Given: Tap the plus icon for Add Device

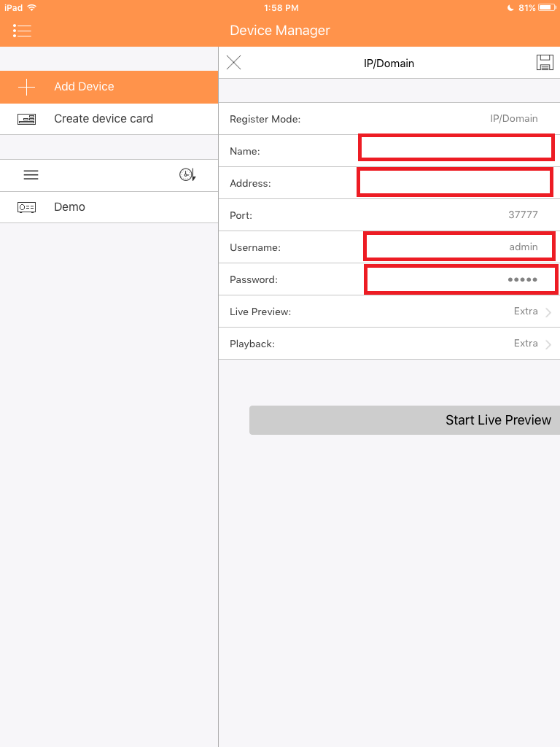Looking at the screenshot, I should 27,88.
